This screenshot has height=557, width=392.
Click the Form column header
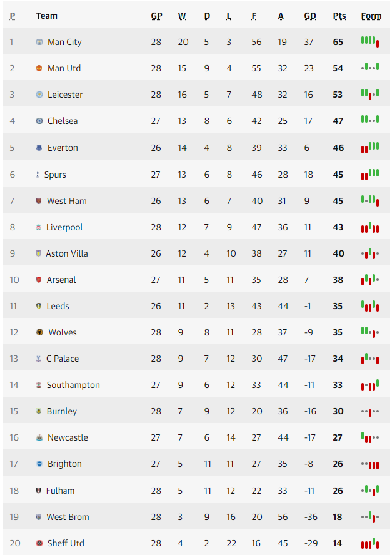[x=371, y=16]
